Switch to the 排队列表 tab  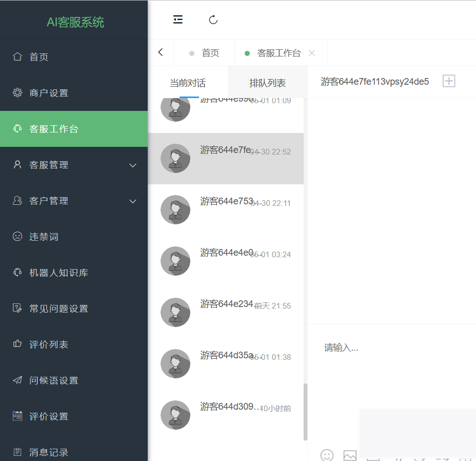coord(267,83)
